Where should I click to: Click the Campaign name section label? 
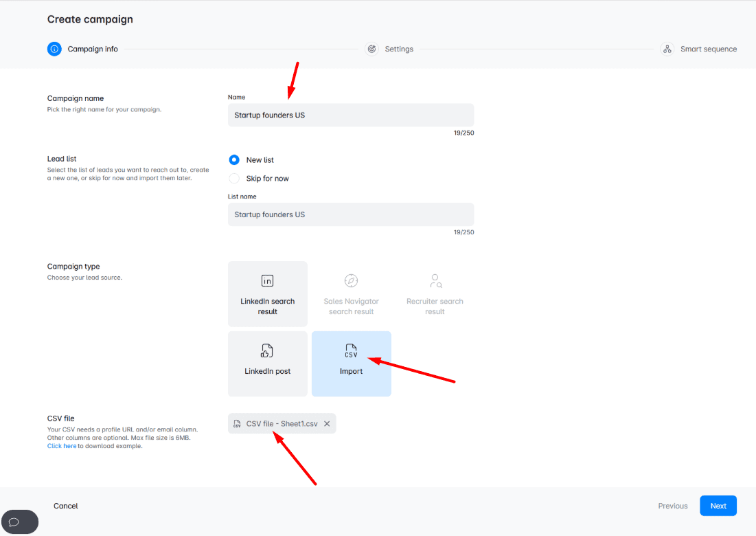pos(76,98)
